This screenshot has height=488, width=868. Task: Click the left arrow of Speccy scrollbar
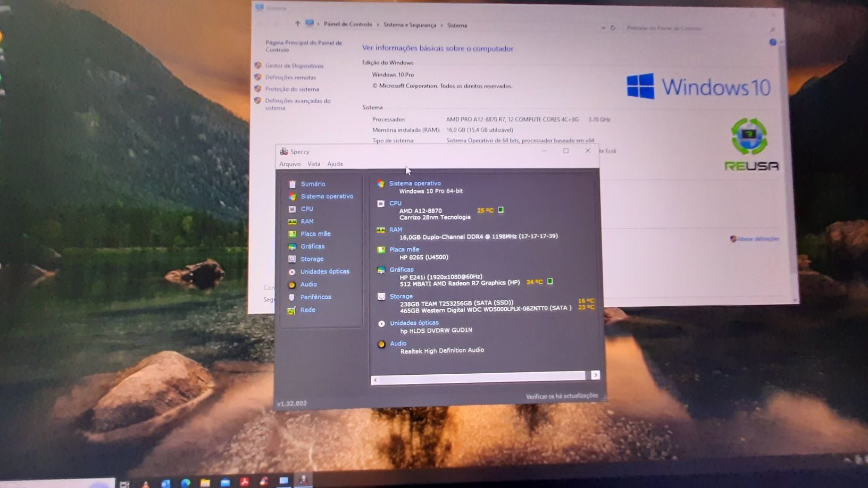[x=375, y=380]
